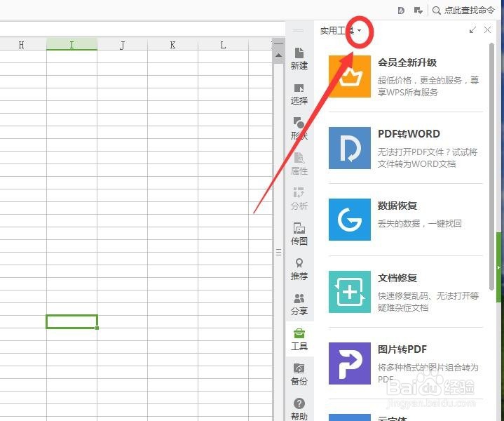Click the icon left of the search magnifier
504x421 pixels.
coord(418,11)
